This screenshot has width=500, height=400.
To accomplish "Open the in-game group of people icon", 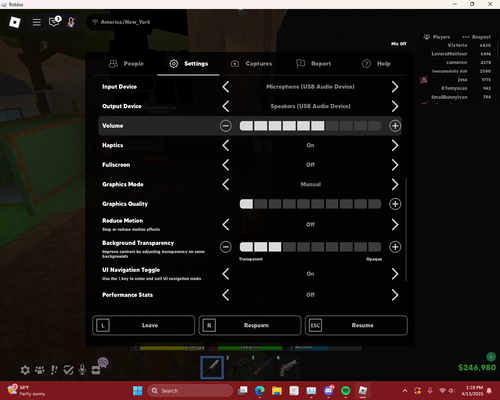I will [x=40, y=370].
